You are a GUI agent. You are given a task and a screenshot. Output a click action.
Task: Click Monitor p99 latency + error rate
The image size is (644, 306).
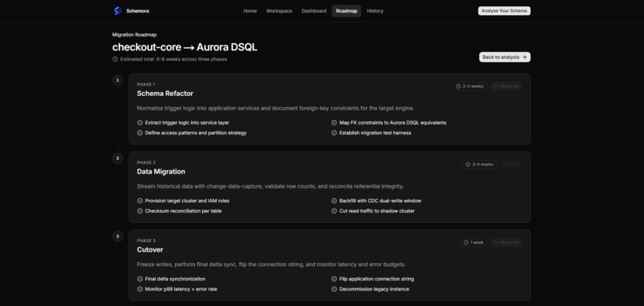click(181, 289)
